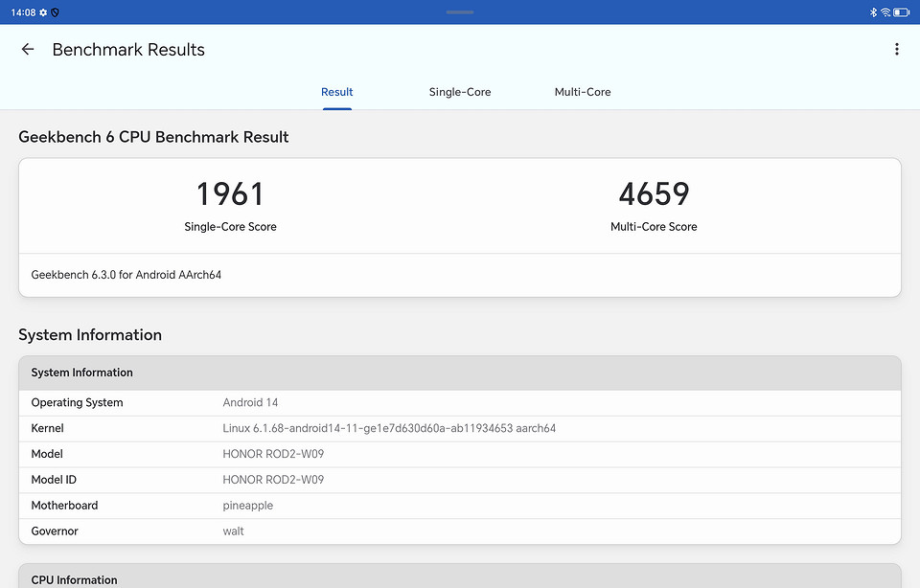920x588 pixels.
Task: Select the Operating System row
Action: [460, 403]
